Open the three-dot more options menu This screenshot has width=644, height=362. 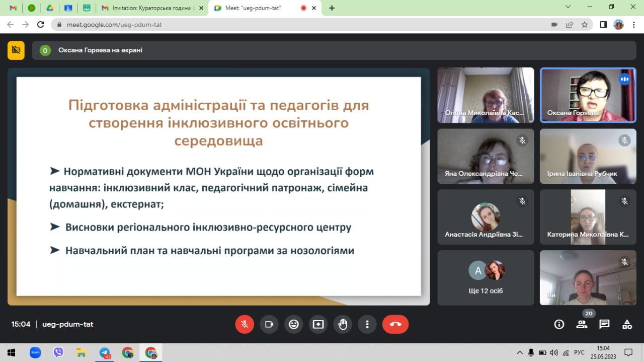pyautogui.click(x=368, y=324)
